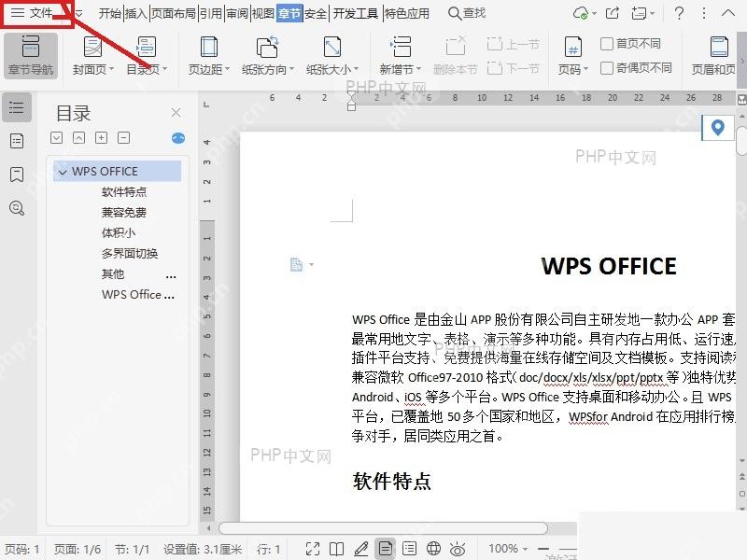Image resolution: width=747 pixels, height=560 pixels.
Task: Click the fullscreen icon in status bar
Action: pyautogui.click(x=313, y=549)
